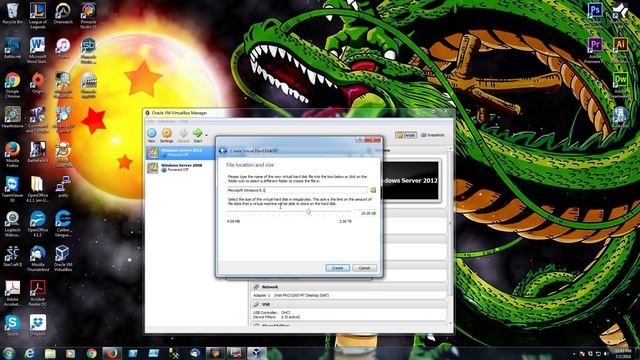The width and height of the screenshot is (640, 360).
Task: Select the Battle.net desktop icon
Action: click(x=12, y=48)
